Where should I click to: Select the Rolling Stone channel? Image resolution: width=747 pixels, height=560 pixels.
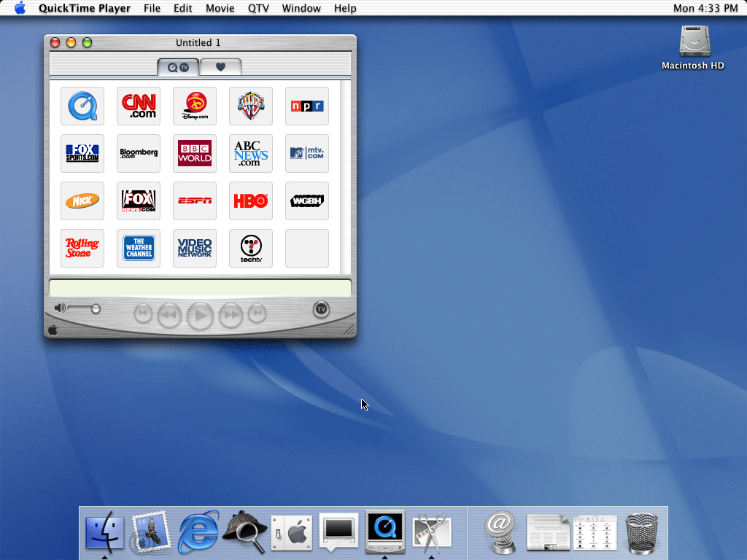pos(82,249)
